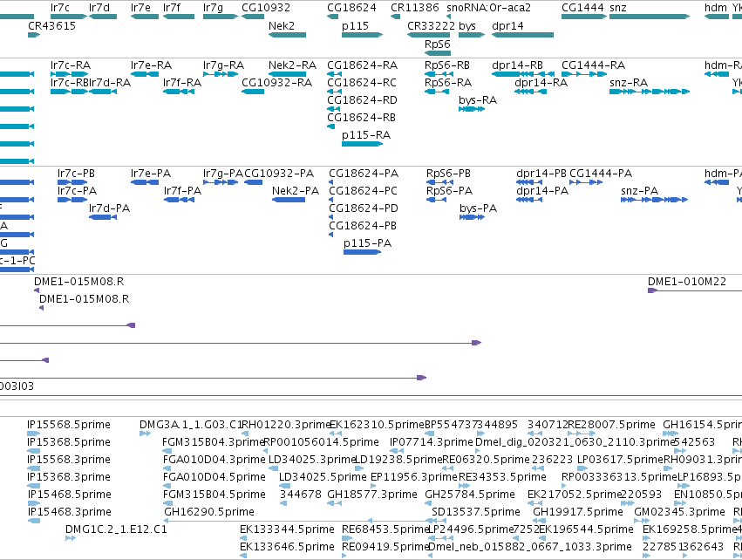The width and height of the screenshot is (742, 560).
Task: Select the IP15468.5prime EST label
Action: pyautogui.click(x=69, y=495)
